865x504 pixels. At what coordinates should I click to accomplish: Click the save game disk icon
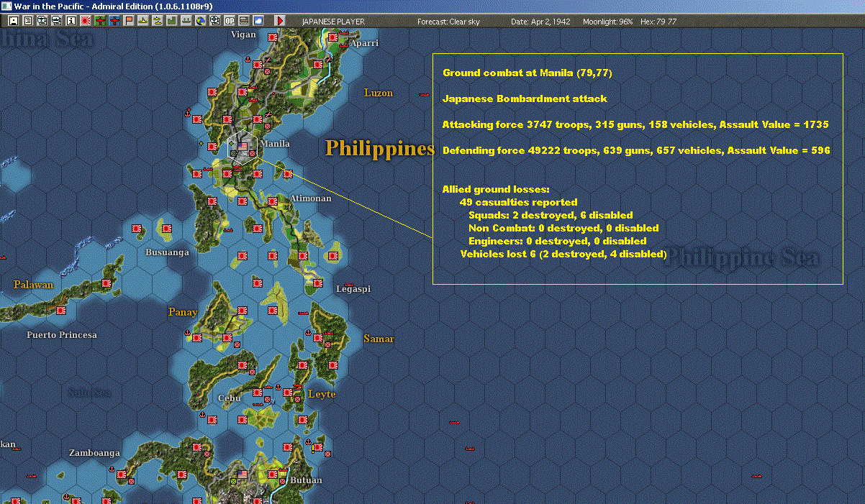pyautogui.click(x=14, y=22)
